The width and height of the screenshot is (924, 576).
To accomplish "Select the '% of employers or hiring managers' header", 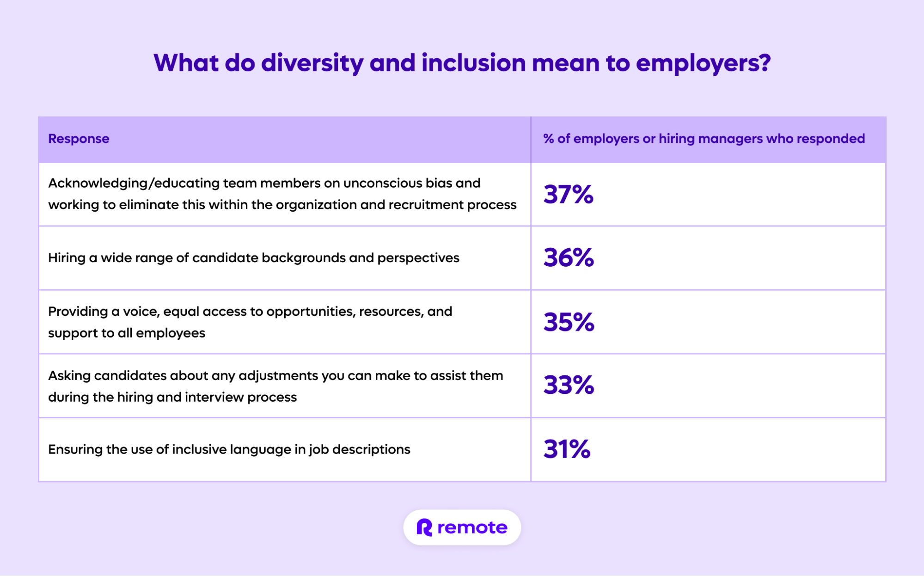I will pos(704,139).
